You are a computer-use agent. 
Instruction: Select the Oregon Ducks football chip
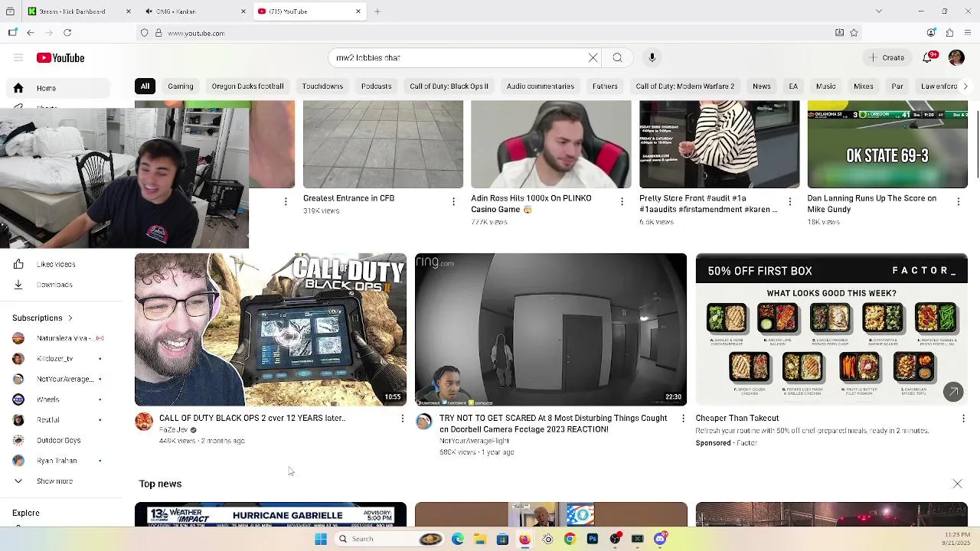coord(247,86)
